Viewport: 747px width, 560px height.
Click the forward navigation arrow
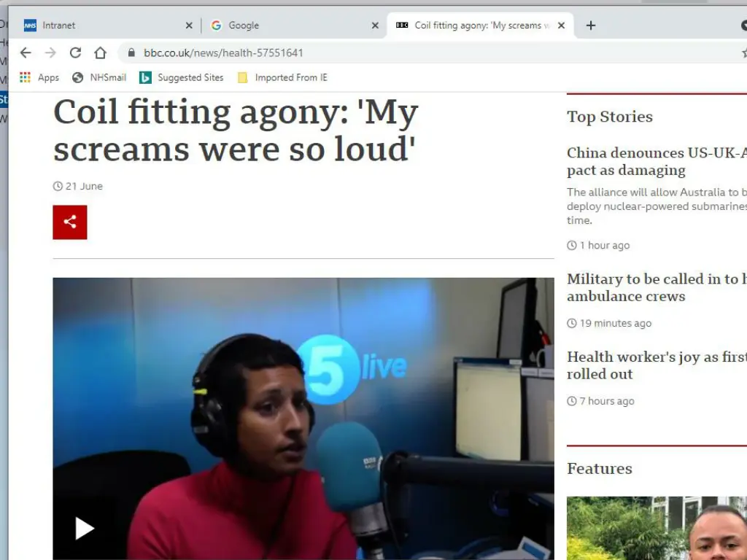[x=50, y=52]
